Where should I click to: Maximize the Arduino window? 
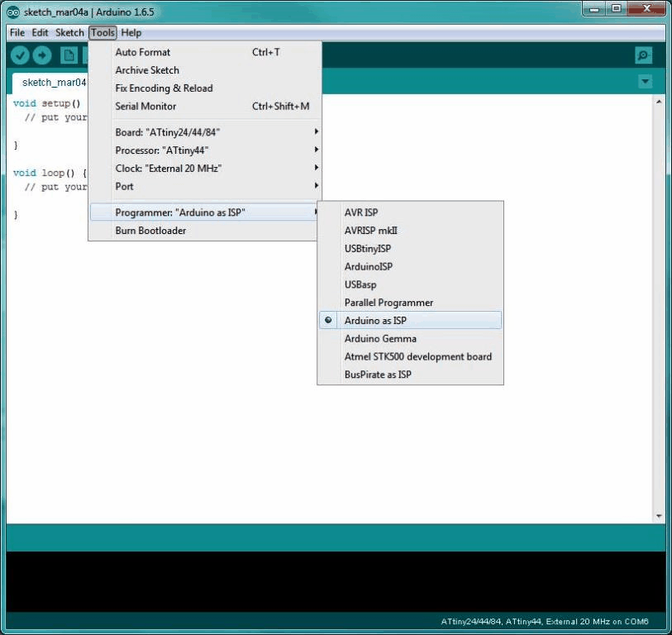point(617,8)
